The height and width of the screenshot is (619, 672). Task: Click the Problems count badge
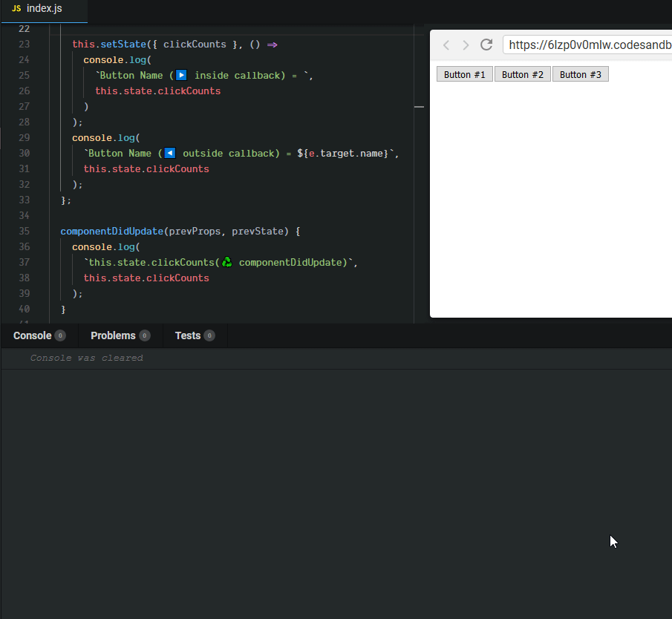(145, 336)
